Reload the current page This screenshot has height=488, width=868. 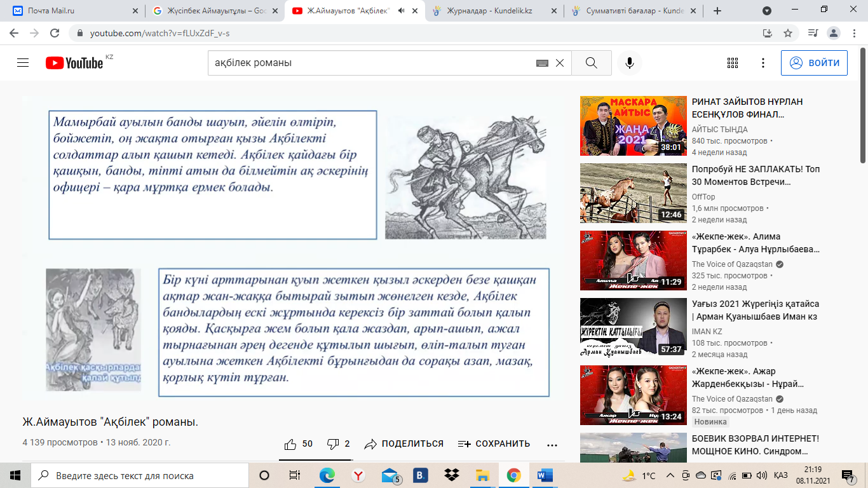pyautogui.click(x=55, y=33)
